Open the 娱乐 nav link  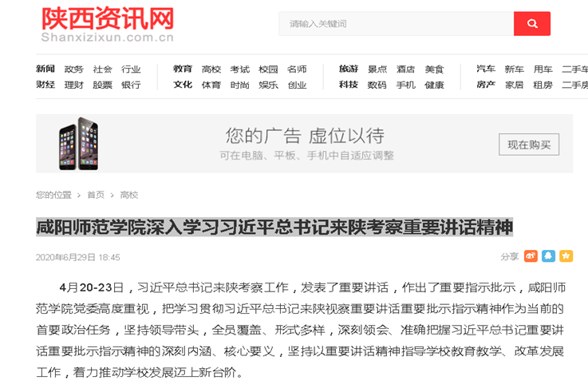(269, 85)
